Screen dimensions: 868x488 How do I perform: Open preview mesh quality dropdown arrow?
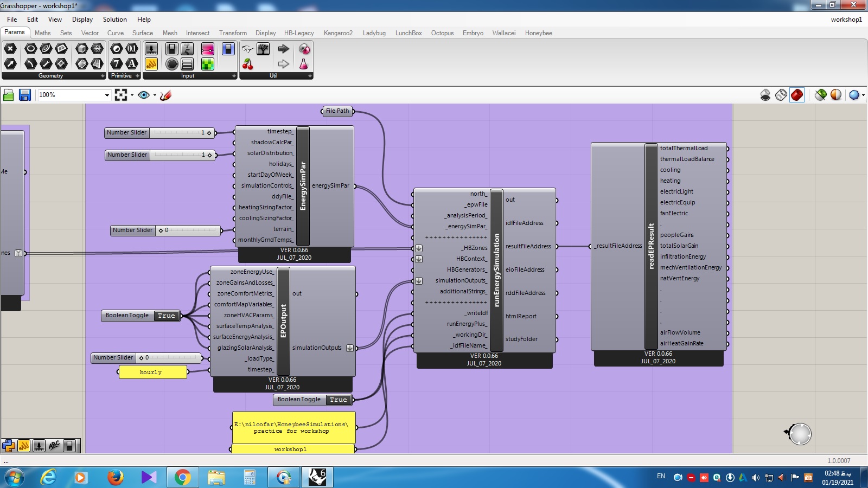863,95
